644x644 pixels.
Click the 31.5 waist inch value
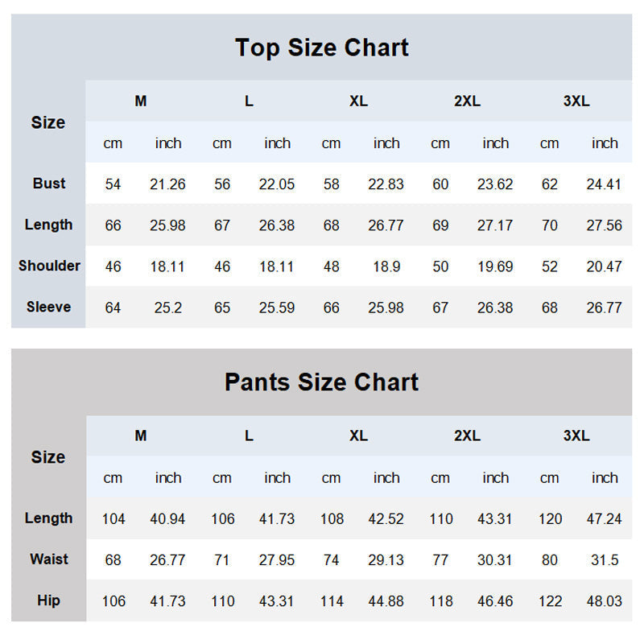[604, 560]
